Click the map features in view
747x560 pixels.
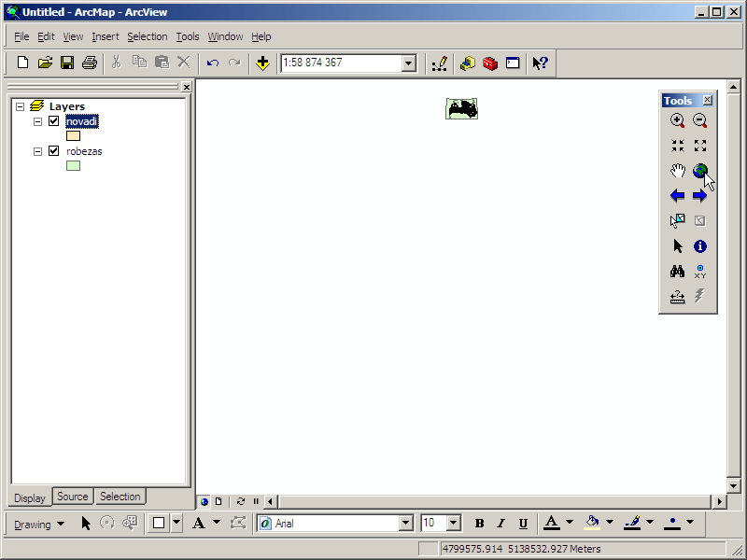tap(461, 109)
